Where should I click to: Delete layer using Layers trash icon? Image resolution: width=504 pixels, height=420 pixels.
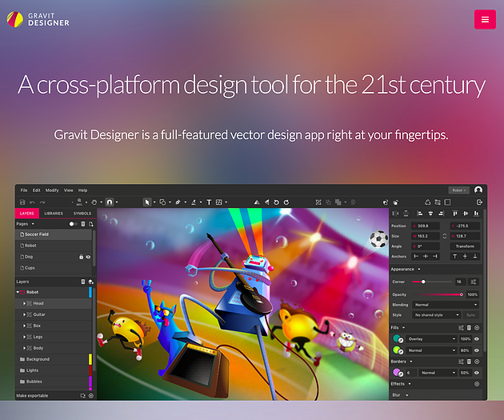point(83,282)
